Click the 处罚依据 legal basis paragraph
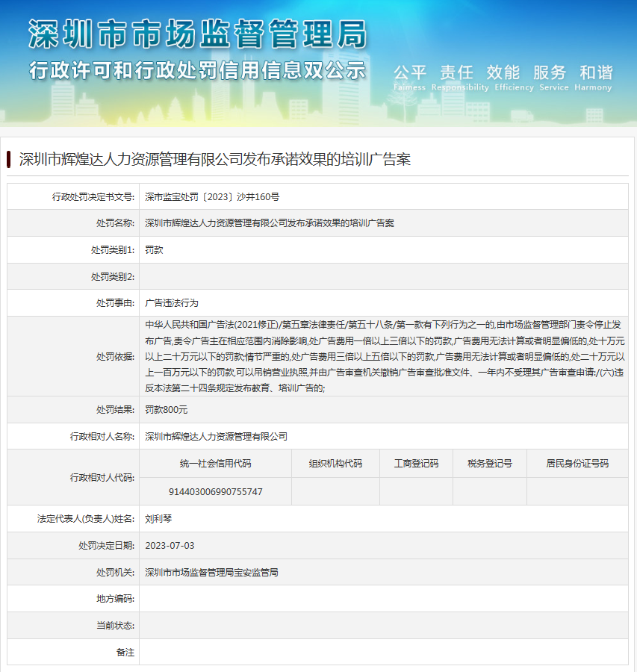Viewport: 637px width, 672px height. pos(384,356)
